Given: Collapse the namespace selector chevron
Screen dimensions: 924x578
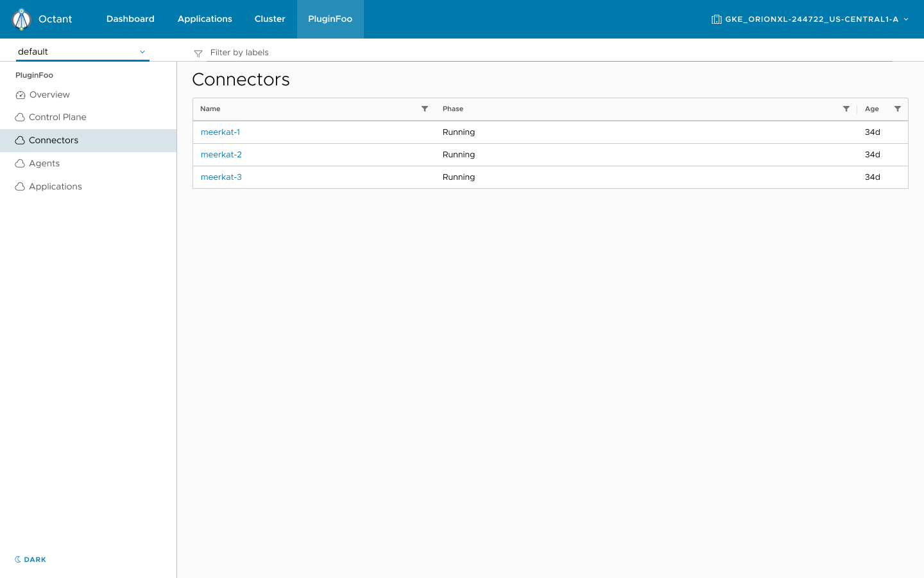Looking at the screenshot, I should (142, 51).
